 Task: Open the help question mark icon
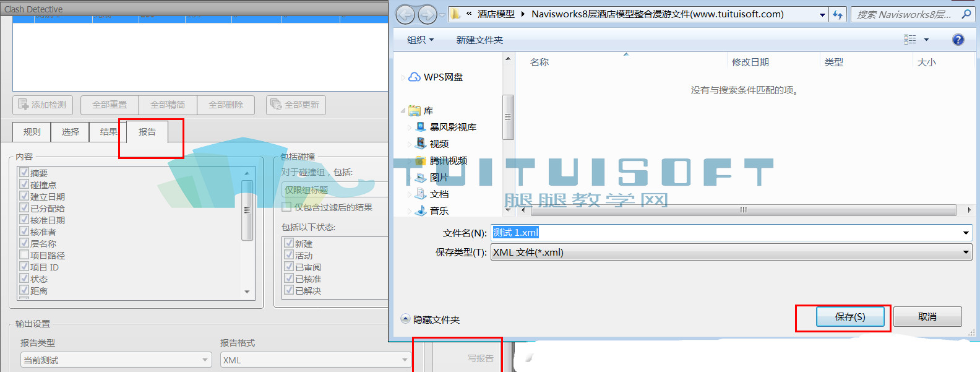(x=958, y=40)
